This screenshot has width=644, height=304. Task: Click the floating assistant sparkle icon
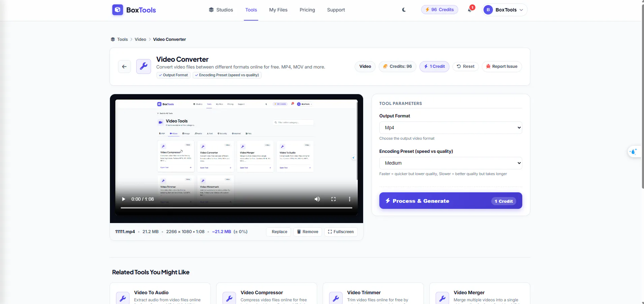(634, 151)
